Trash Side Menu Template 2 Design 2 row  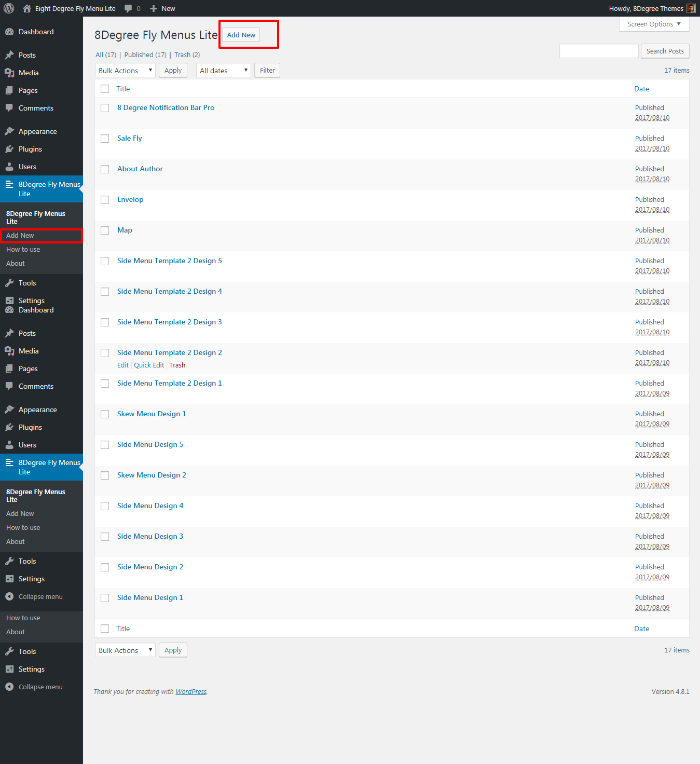tap(177, 365)
